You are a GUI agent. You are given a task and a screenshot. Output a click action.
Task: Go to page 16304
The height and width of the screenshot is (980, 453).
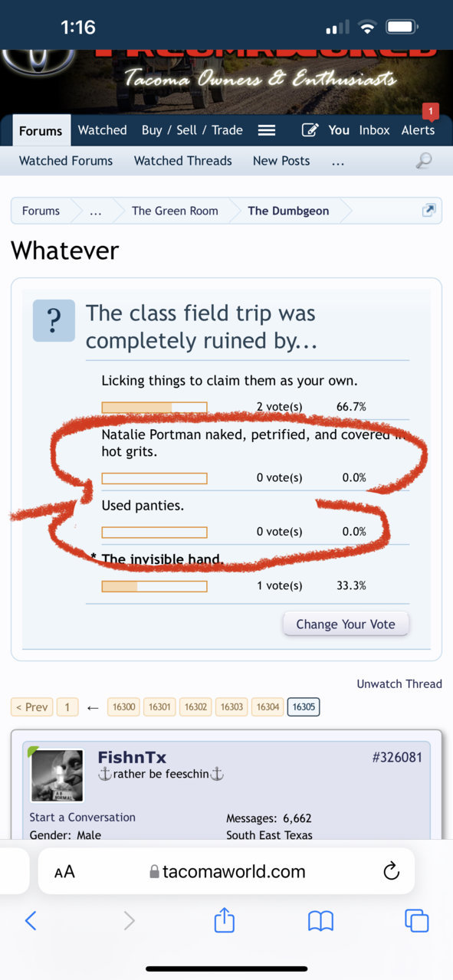coord(268,707)
